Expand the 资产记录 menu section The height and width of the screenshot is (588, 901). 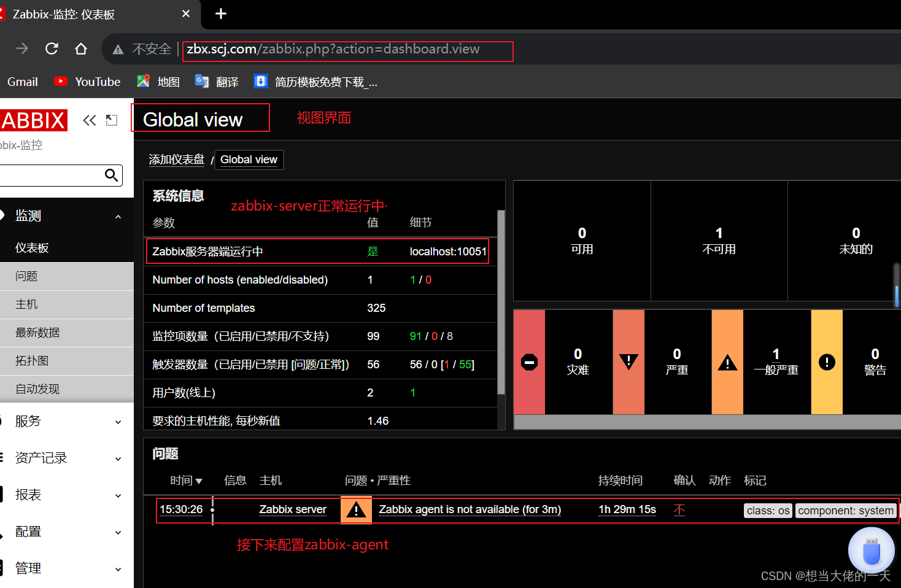point(67,458)
